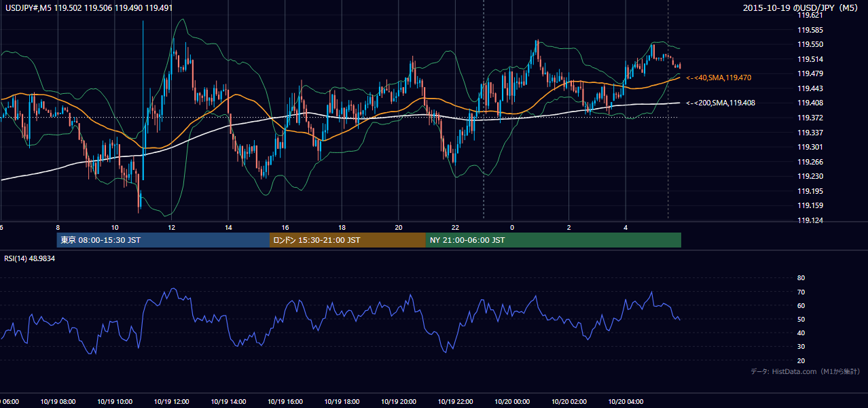The image size is (868, 408).
Task: Click hour label 22 under price chart
Action: pyautogui.click(x=455, y=227)
